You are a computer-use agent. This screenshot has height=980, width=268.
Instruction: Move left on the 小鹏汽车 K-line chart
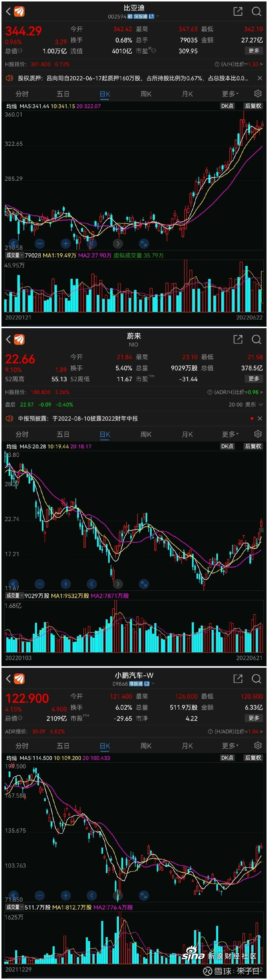(x=91, y=895)
